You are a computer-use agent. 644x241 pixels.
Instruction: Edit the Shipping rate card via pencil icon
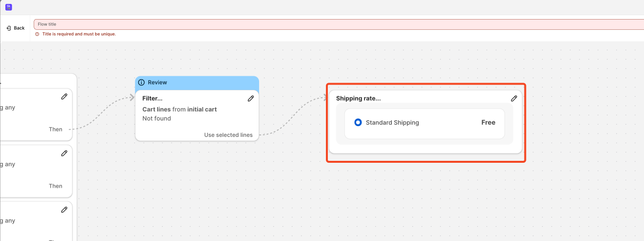(514, 98)
